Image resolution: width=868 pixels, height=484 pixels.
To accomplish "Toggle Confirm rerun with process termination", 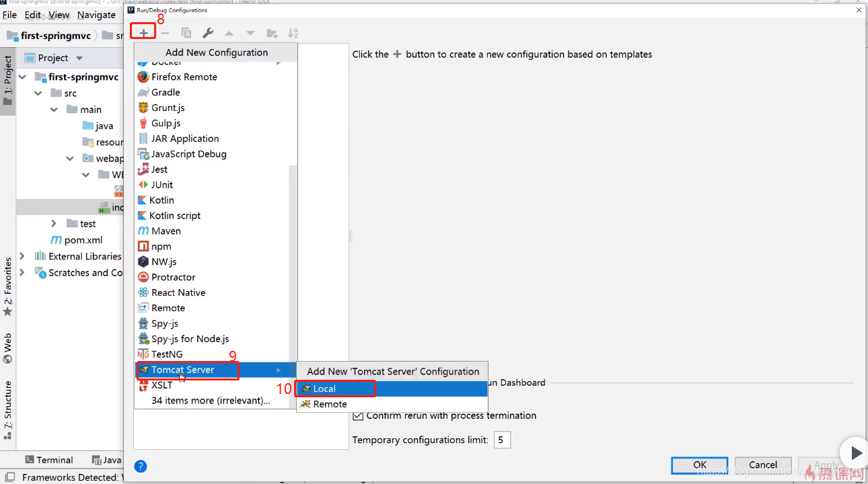I will (358, 416).
